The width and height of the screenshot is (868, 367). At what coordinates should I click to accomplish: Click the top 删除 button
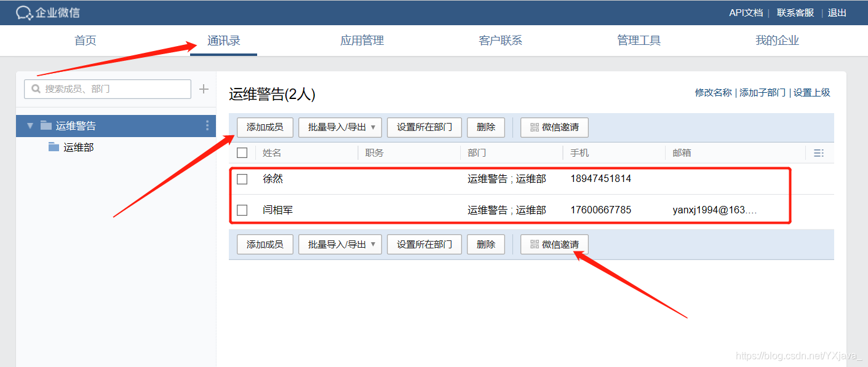[x=486, y=127]
